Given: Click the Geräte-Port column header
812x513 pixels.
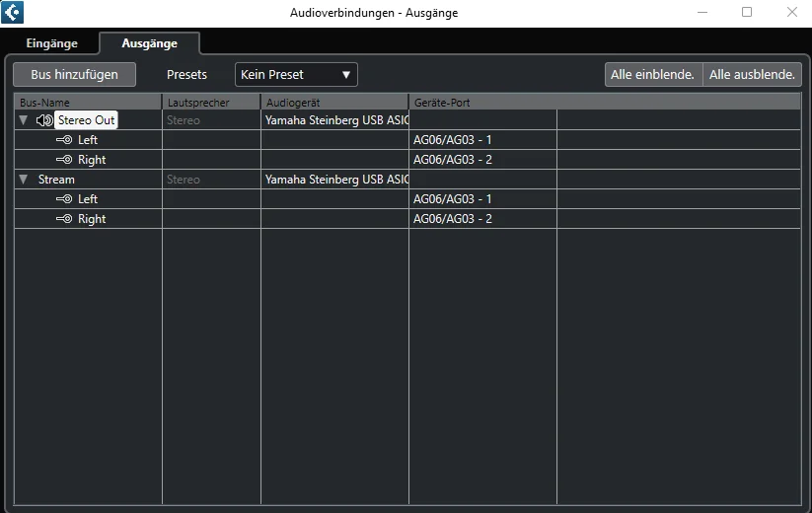Looking at the screenshot, I should pyautogui.click(x=605, y=102).
